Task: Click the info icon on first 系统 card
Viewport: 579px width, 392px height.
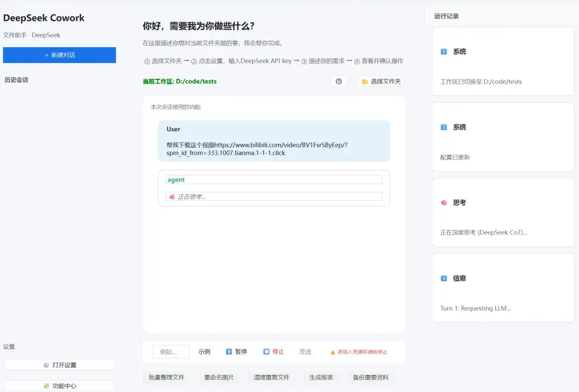Action: click(444, 51)
